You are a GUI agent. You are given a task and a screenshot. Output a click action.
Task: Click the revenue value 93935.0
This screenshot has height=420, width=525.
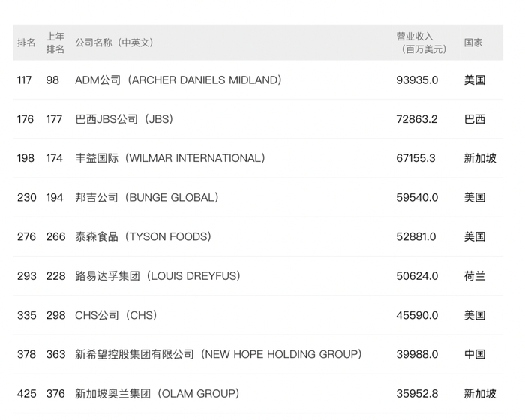click(x=417, y=80)
